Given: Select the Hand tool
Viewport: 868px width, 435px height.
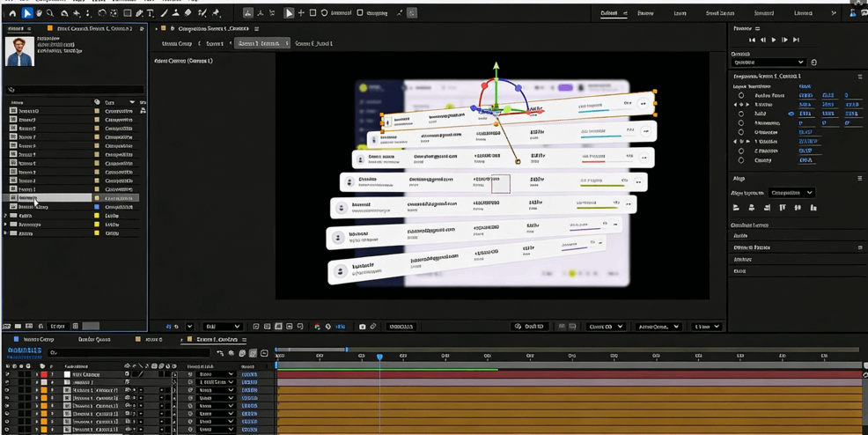Looking at the screenshot, I should [39, 13].
